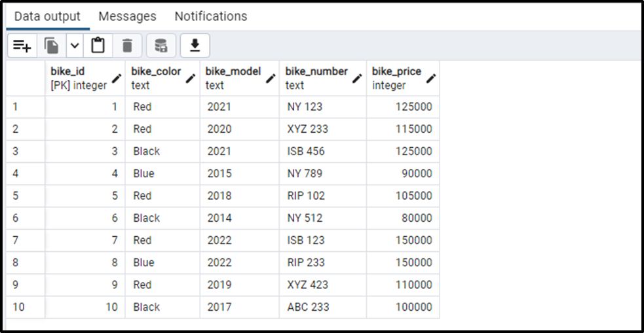The width and height of the screenshot is (644, 333).
Task: Open the Notifications tab
Action: tap(211, 16)
